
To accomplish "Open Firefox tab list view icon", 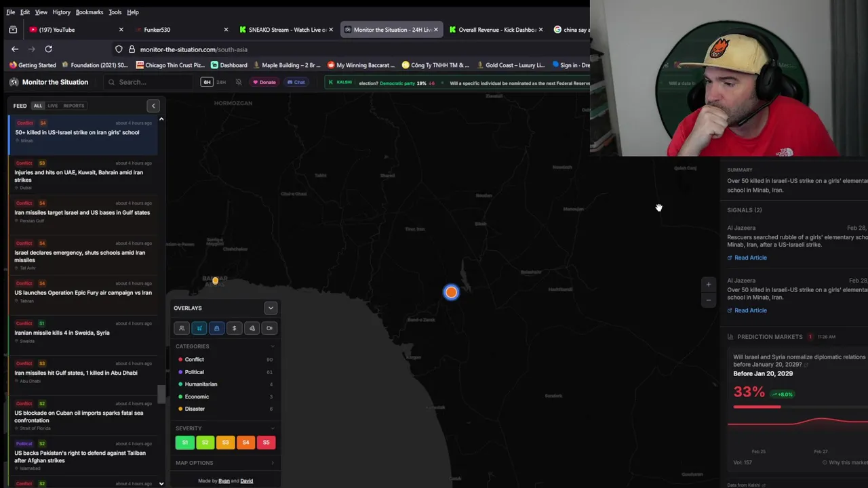I will tap(13, 30).
